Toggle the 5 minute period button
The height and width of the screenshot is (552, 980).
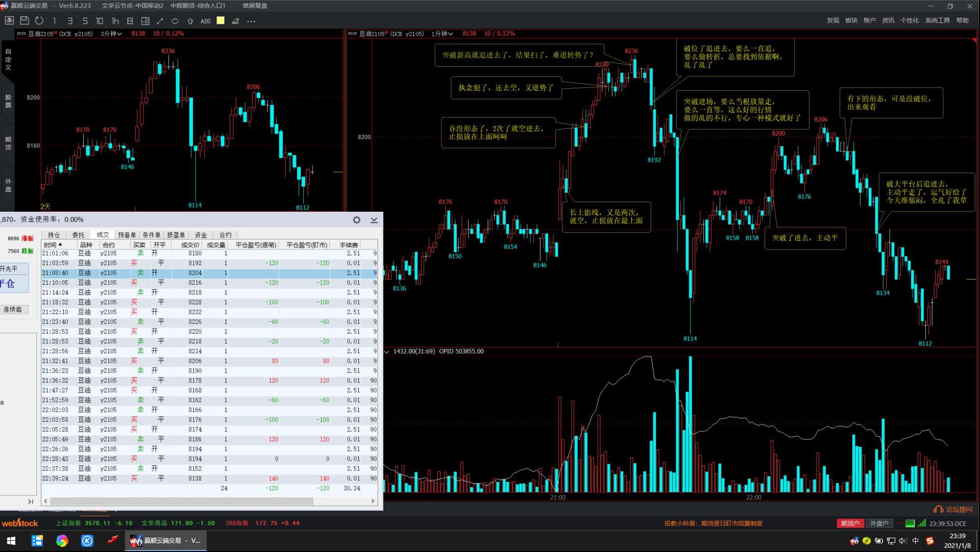click(85, 21)
